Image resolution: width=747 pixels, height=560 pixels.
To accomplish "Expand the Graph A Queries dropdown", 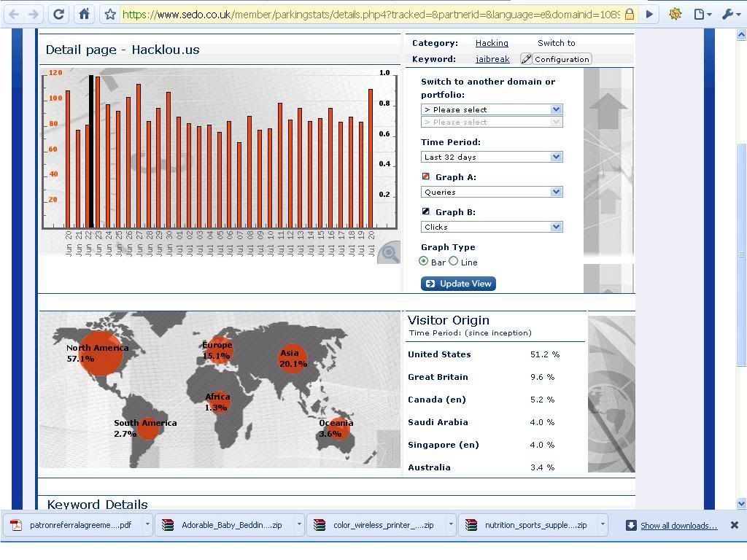I will pos(492,192).
